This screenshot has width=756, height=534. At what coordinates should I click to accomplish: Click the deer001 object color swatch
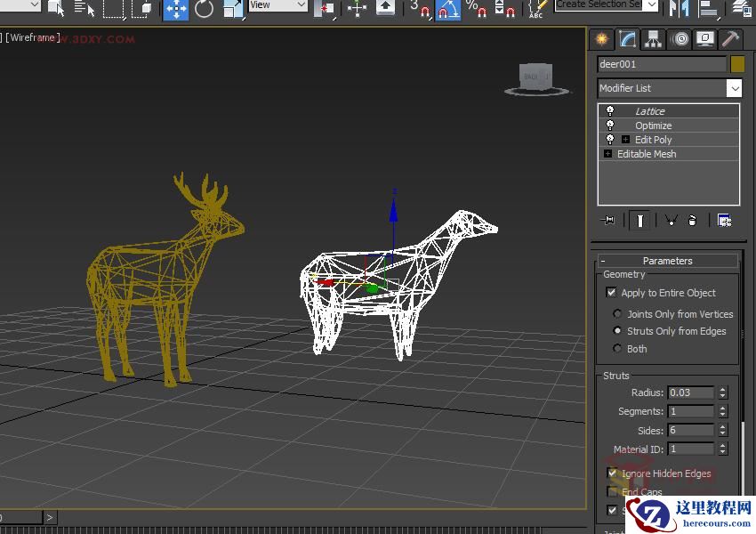coord(737,64)
